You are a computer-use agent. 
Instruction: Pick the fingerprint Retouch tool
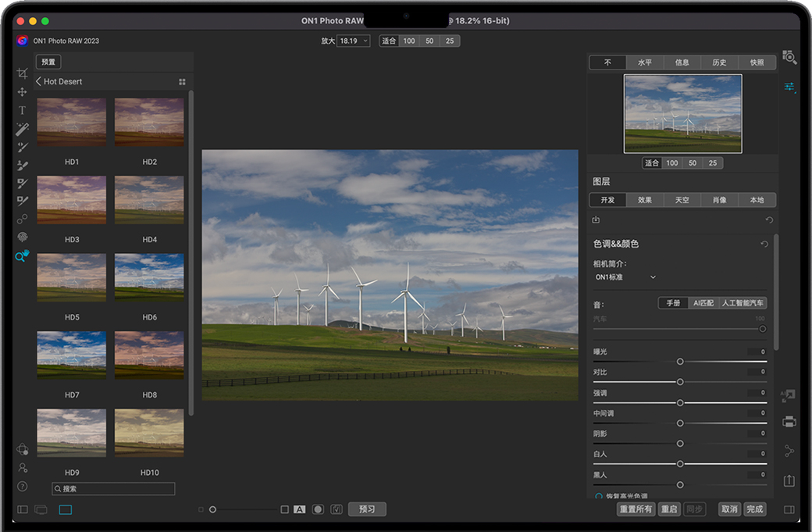point(22,237)
